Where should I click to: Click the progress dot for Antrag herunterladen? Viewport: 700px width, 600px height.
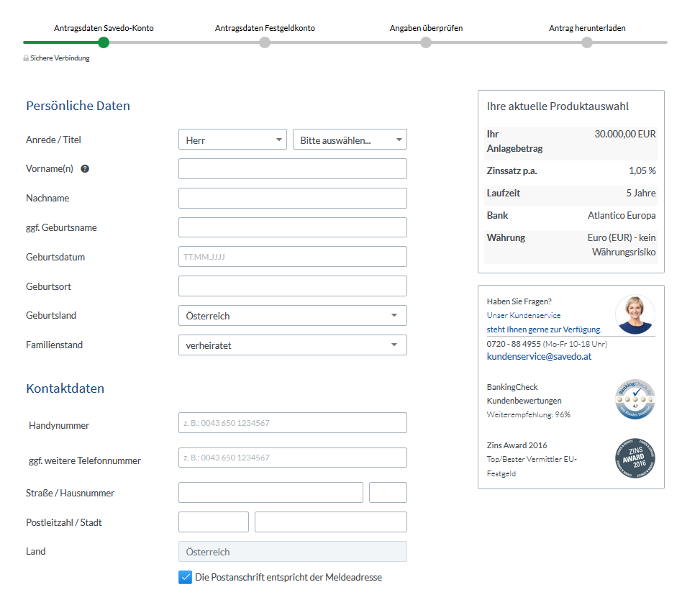pos(587,42)
